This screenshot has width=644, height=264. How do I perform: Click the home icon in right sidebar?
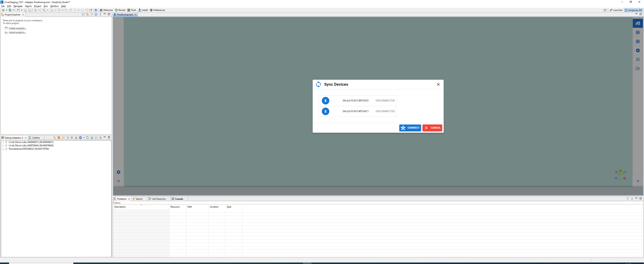pos(637,23)
